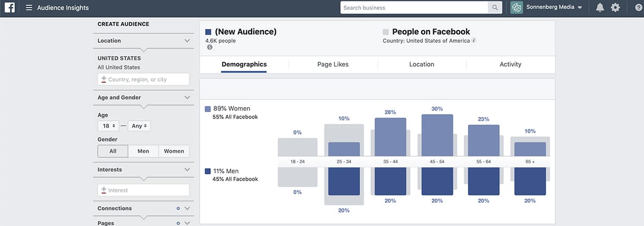Click the Audience Insights title
Image resolution: width=644 pixels, height=226 pixels.
click(x=63, y=8)
